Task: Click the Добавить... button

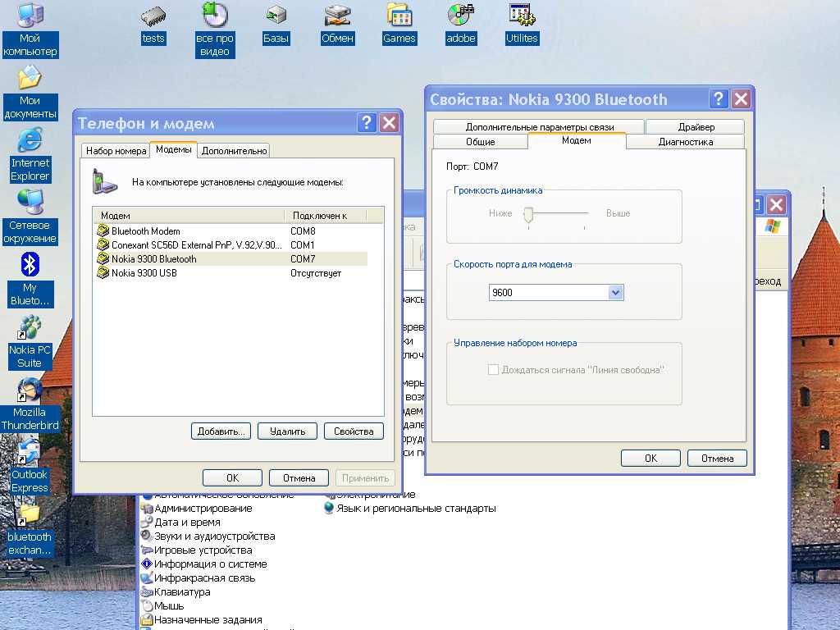Action: (221, 431)
